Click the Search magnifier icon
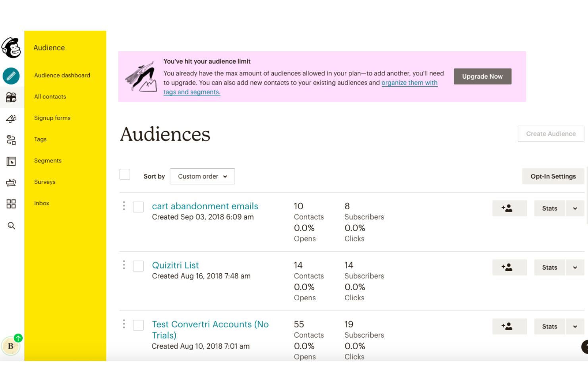The width and height of the screenshot is (588, 392). coord(11,226)
